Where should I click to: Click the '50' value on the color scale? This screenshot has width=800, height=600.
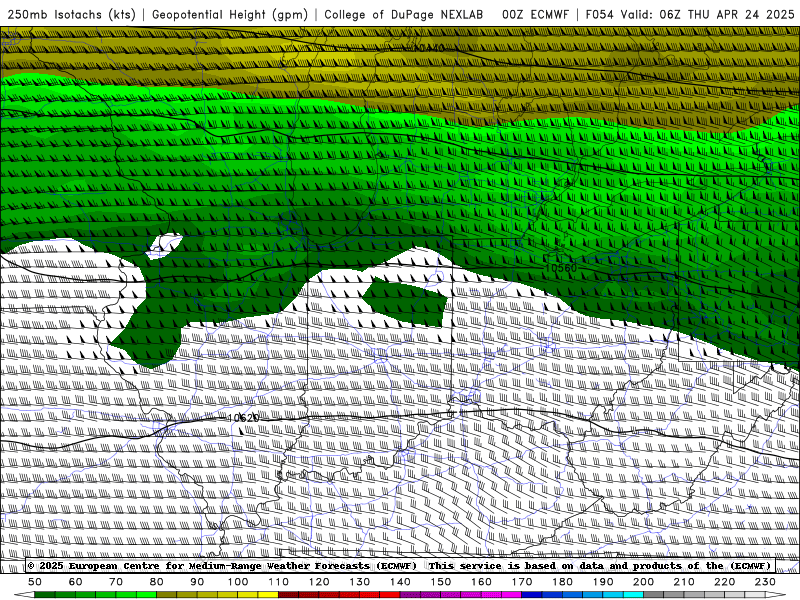pos(35,582)
